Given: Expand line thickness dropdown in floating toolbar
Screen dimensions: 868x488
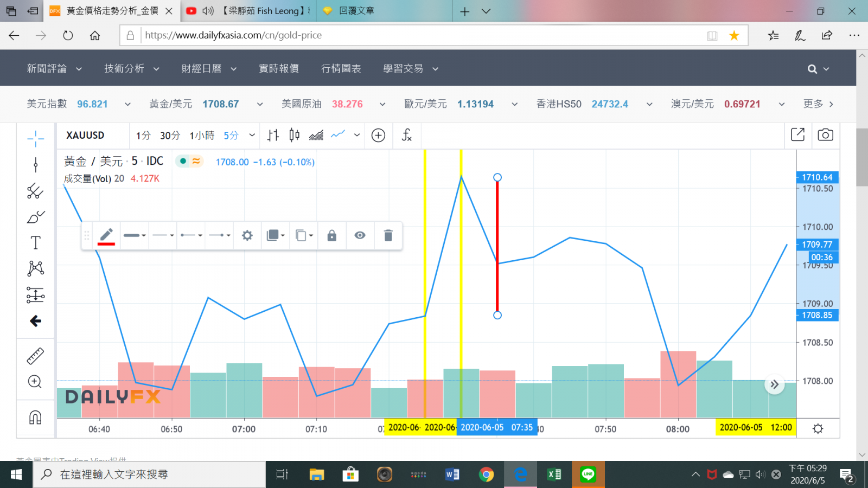Looking at the screenshot, I should pos(135,235).
